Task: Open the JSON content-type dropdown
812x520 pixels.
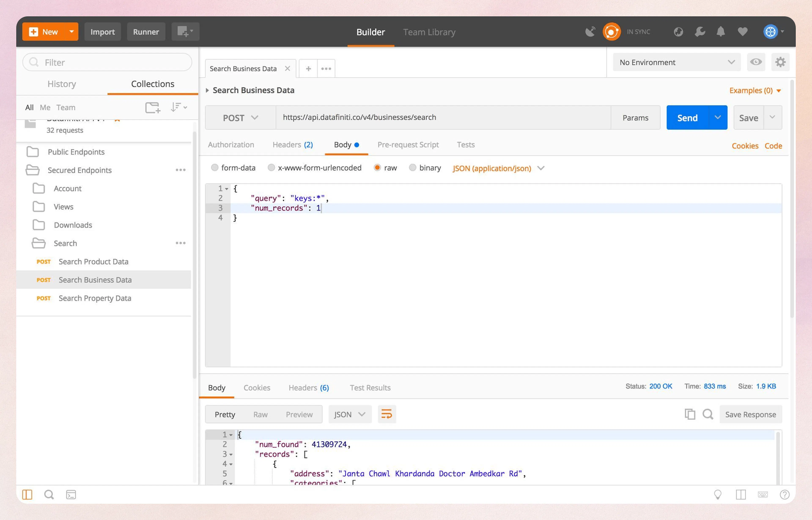Action: coord(498,168)
